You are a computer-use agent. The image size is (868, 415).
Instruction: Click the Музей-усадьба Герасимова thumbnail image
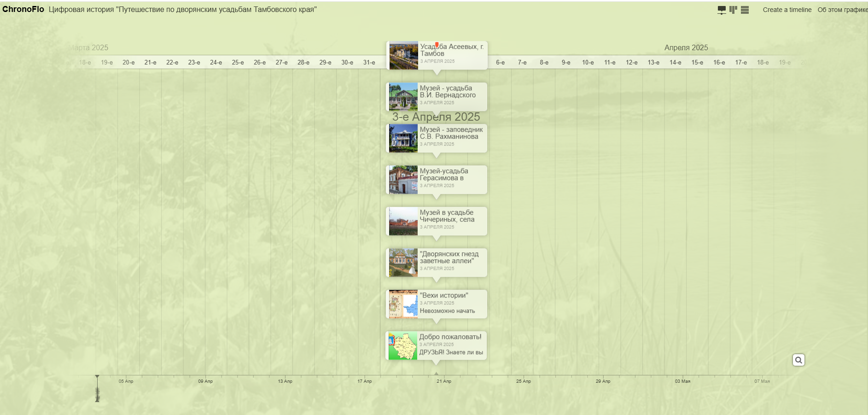[x=403, y=180]
